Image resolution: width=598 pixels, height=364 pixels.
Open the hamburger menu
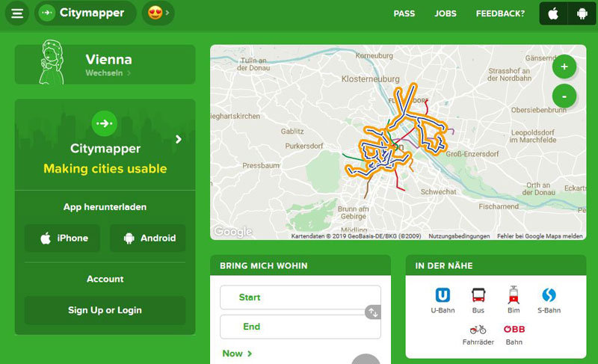tap(17, 13)
